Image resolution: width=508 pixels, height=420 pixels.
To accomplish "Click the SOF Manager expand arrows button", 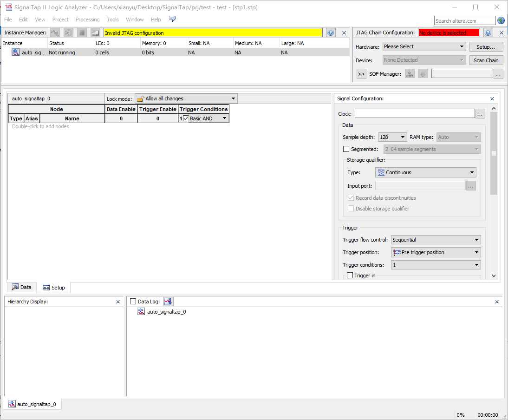I will (x=361, y=74).
